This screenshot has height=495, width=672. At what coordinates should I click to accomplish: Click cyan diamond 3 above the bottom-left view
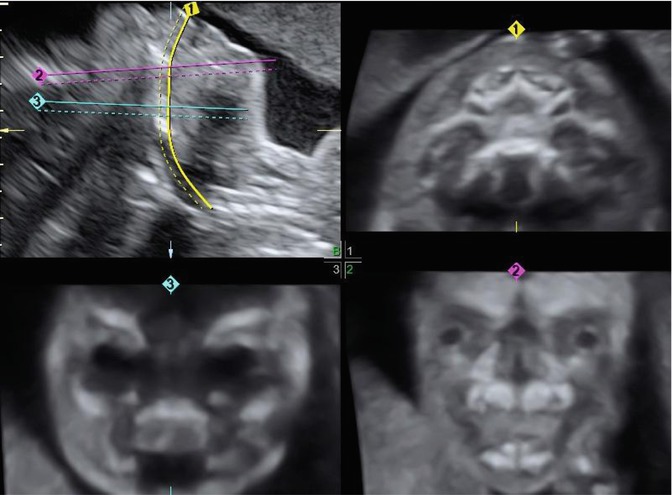(x=171, y=286)
